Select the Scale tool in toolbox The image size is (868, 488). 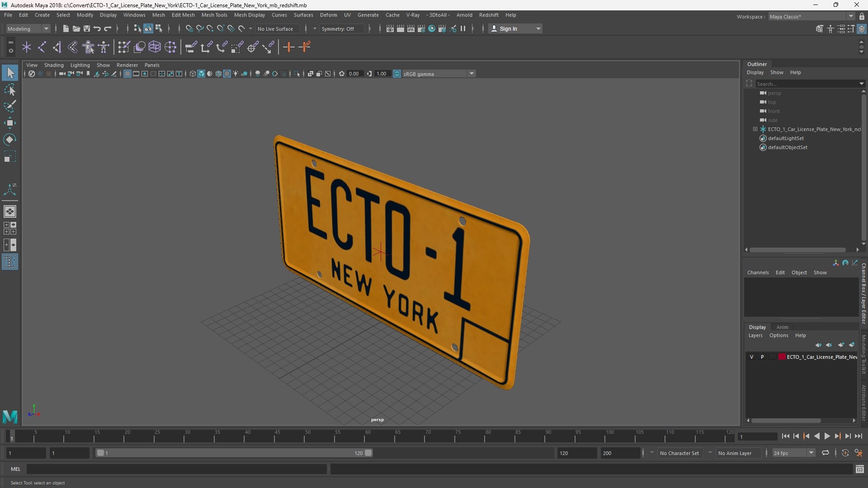pos(10,156)
